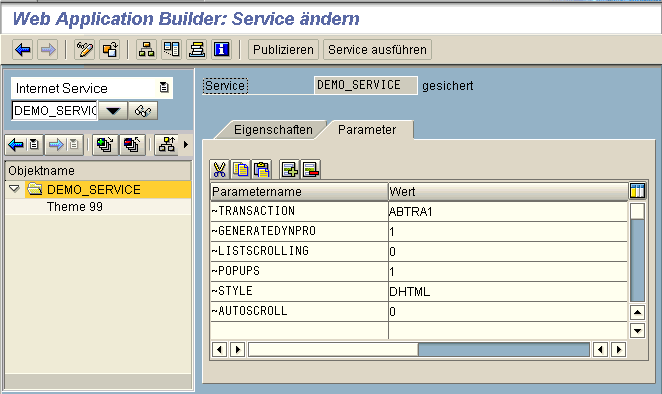Click vertical scrollbar thumb in parameter table

(637, 211)
